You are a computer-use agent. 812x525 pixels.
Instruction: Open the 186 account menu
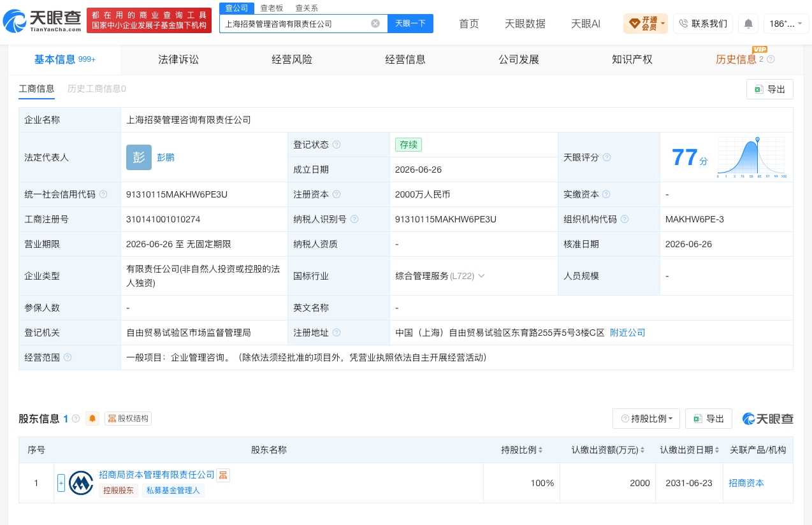[x=786, y=24]
